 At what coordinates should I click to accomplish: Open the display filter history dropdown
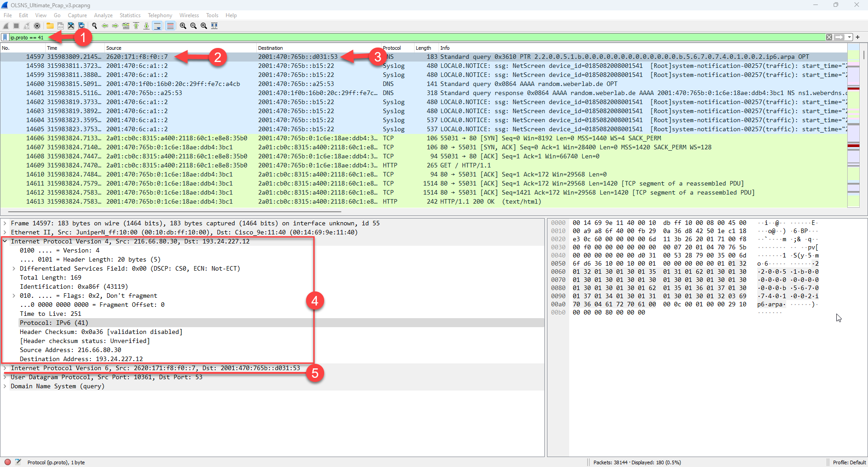pyautogui.click(x=849, y=37)
